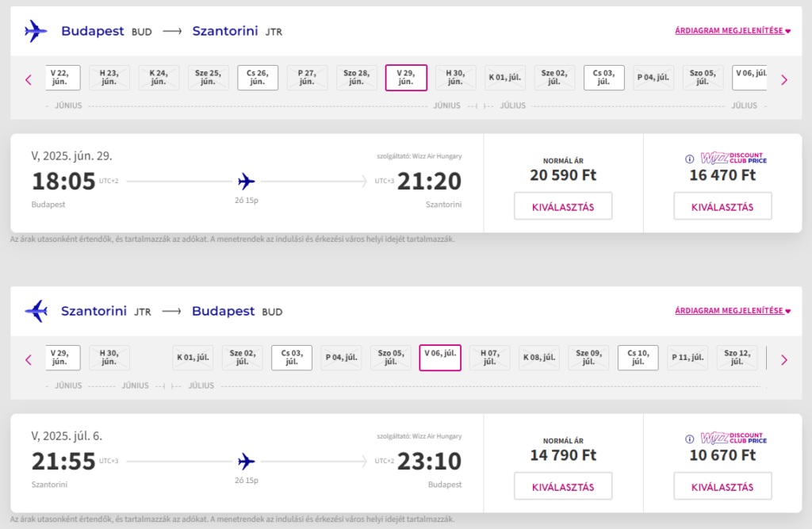Viewport: 812px width, 529px height.
Task: Select outbound date Cs 26, jún.
Action: pyautogui.click(x=258, y=78)
